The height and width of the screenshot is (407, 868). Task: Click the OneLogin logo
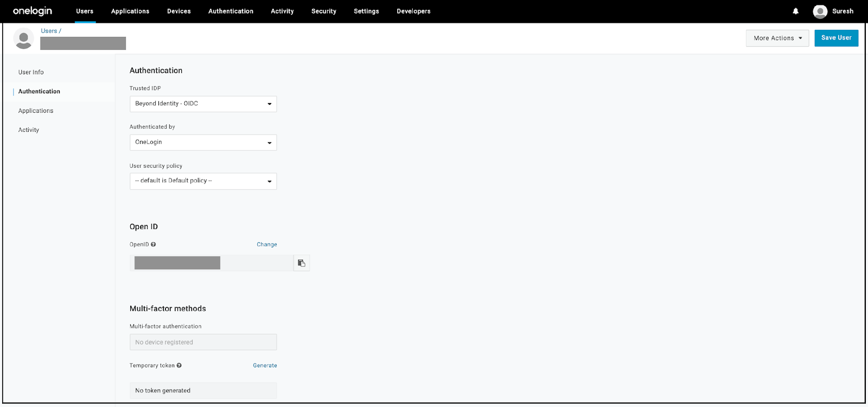click(33, 11)
